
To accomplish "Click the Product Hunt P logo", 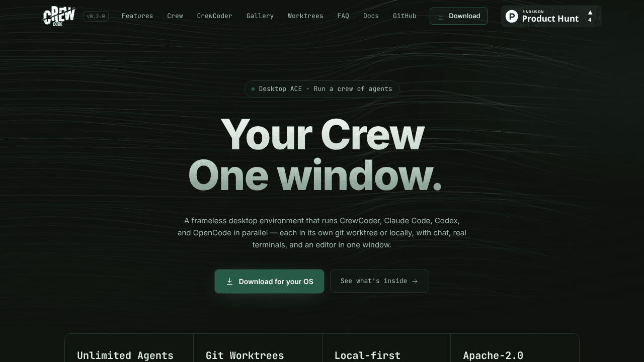I will (x=512, y=16).
